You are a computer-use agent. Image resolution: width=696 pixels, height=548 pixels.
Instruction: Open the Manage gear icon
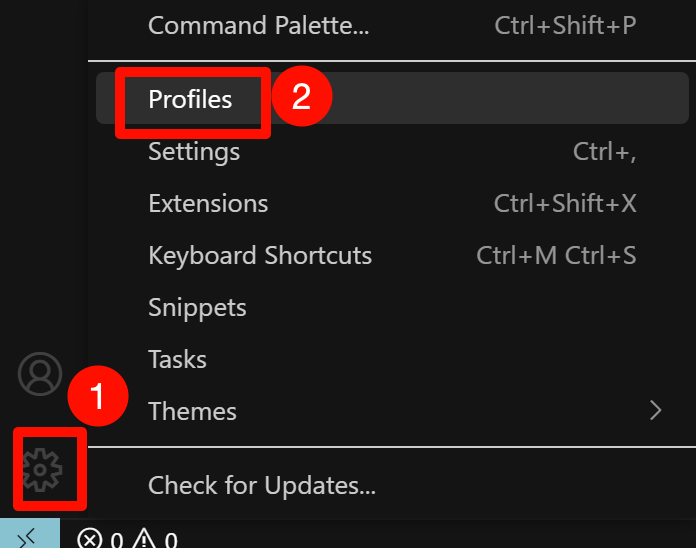click(42, 469)
